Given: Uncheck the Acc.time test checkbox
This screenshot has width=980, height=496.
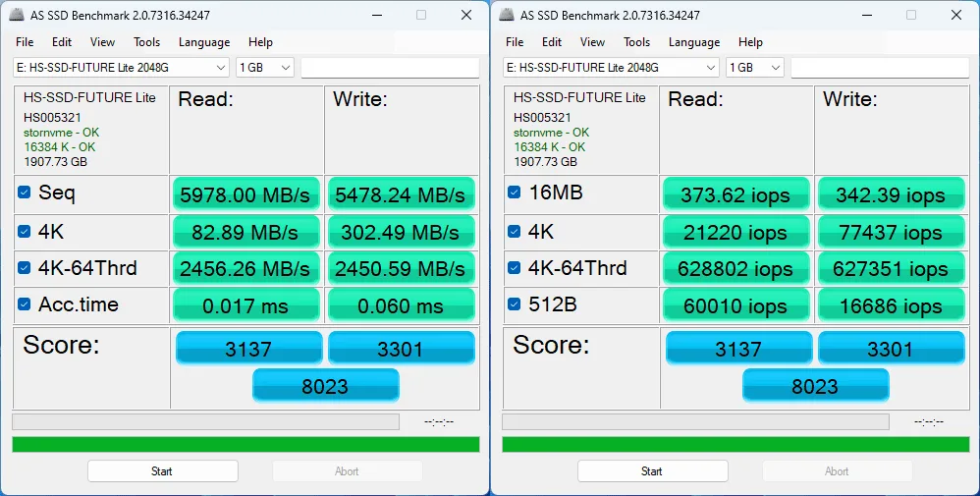Looking at the screenshot, I should [x=25, y=303].
